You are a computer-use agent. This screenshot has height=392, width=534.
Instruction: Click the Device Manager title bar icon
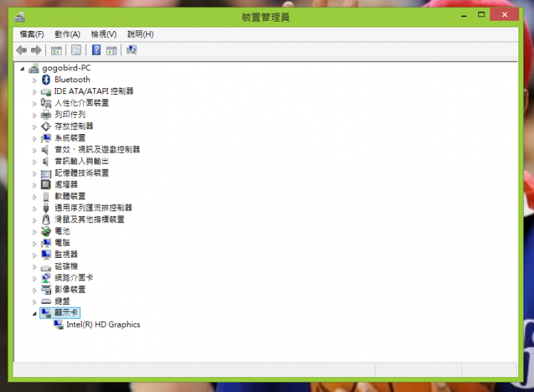[x=20, y=17]
